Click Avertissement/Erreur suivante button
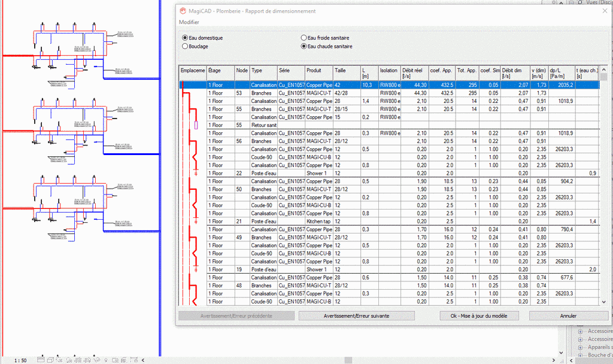Image resolution: width=613 pixels, height=364 pixels. [357, 316]
